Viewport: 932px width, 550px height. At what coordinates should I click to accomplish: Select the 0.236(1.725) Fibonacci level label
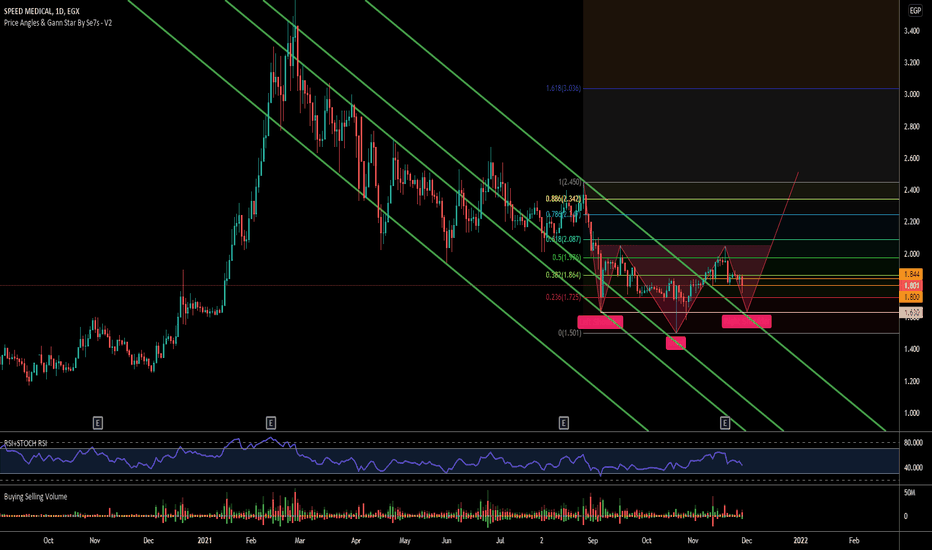click(563, 297)
